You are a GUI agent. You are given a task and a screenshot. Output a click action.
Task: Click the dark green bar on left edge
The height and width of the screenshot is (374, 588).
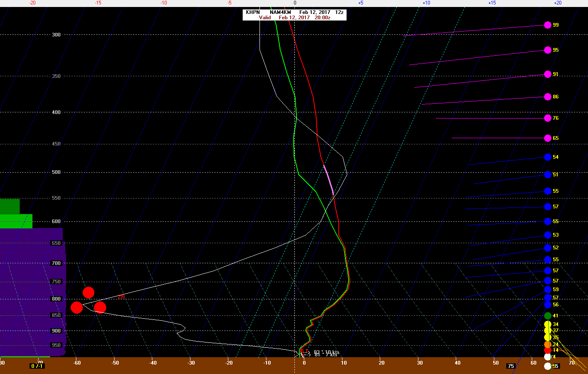coord(9,206)
